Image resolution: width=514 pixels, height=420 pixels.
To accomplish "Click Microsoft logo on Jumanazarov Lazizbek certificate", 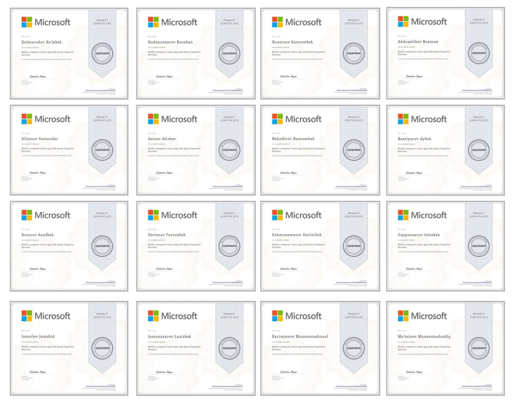I will [173, 316].
